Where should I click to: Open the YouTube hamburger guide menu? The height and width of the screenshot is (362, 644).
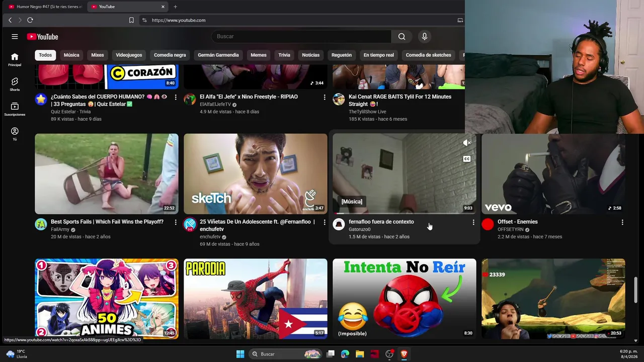click(15, 37)
